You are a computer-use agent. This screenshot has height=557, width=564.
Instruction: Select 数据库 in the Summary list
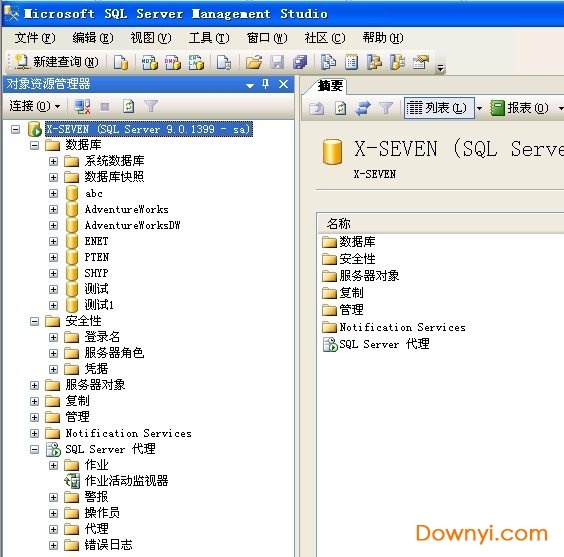tap(357, 242)
